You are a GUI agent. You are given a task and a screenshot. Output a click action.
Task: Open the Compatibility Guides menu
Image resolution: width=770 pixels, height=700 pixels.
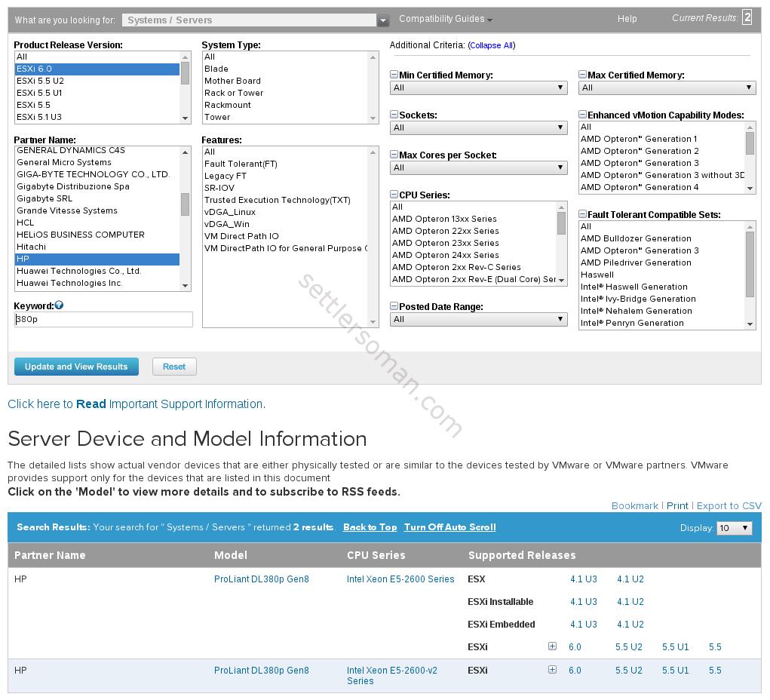446,19
